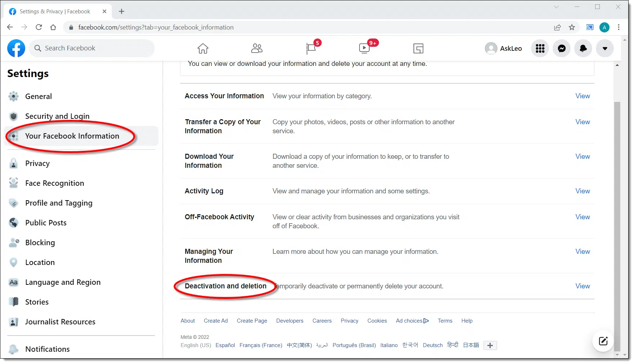This screenshot has width=634, height=364.
Task: Click the AskLeo profile avatar
Action: [491, 48]
